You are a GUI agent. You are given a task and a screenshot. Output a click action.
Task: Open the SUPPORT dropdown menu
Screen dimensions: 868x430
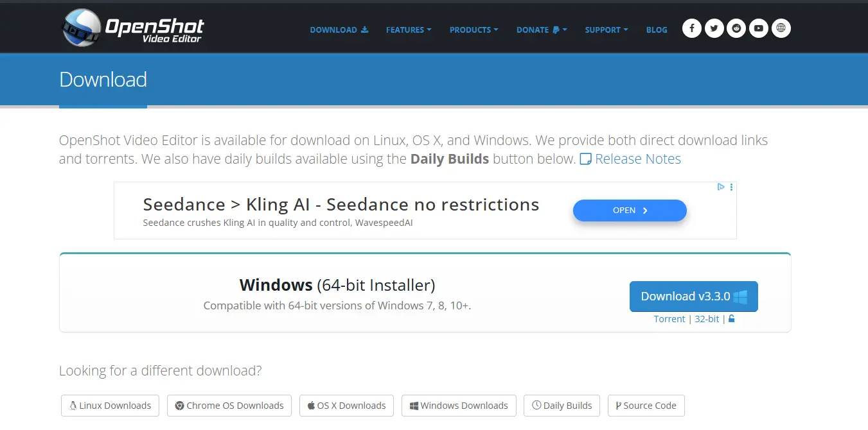pyautogui.click(x=605, y=30)
